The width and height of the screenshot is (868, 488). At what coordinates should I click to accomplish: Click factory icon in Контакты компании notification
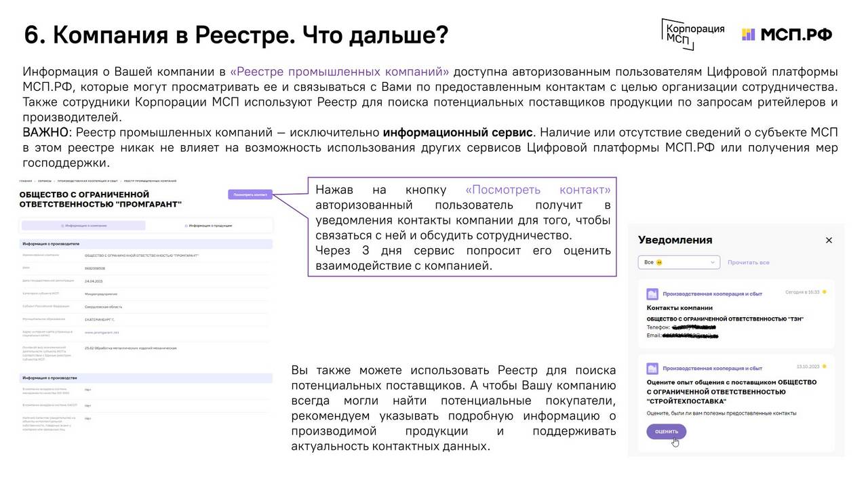point(652,294)
